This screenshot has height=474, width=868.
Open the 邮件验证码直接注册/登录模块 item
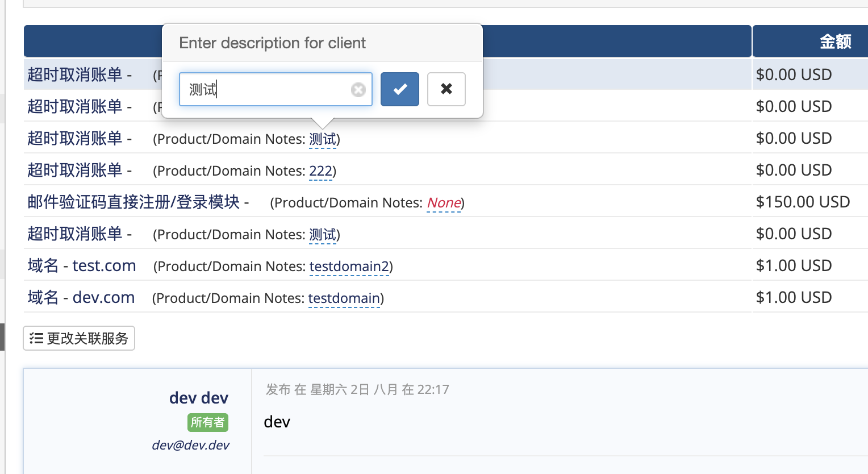[134, 202]
